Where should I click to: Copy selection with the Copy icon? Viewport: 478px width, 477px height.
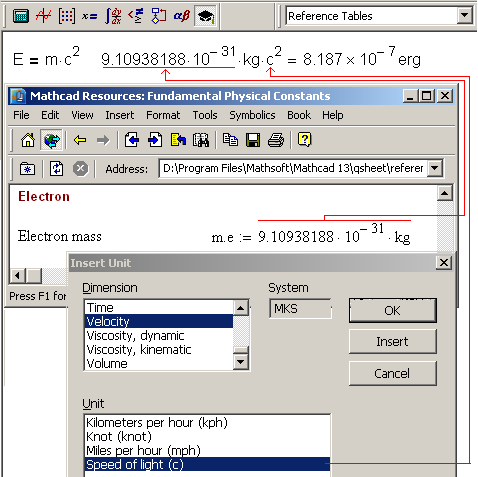pyautogui.click(x=230, y=140)
